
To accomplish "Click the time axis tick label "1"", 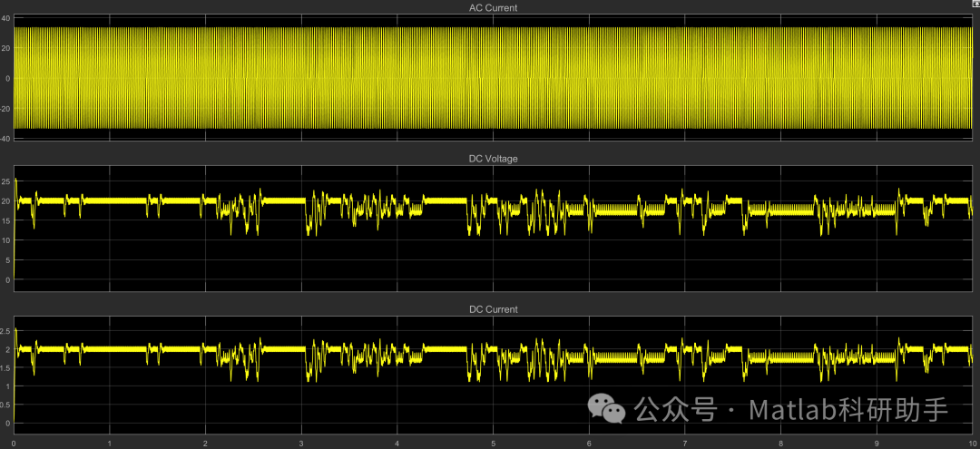I will click(110, 442).
